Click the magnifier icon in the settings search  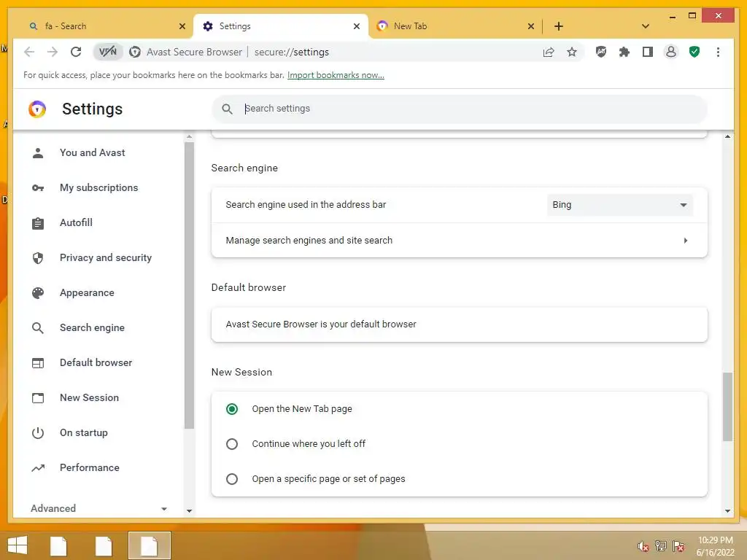(228, 109)
